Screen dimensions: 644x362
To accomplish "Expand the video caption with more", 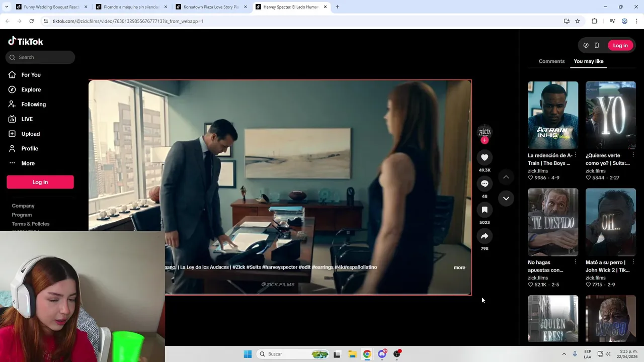I will point(459,267).
